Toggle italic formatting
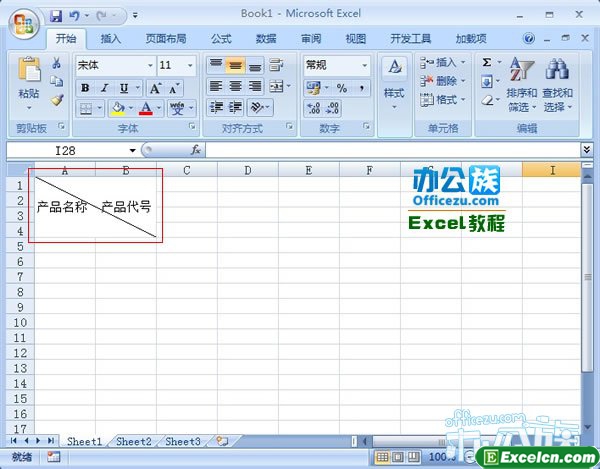Viewport: 600px width, 469px height. (104, 88)
